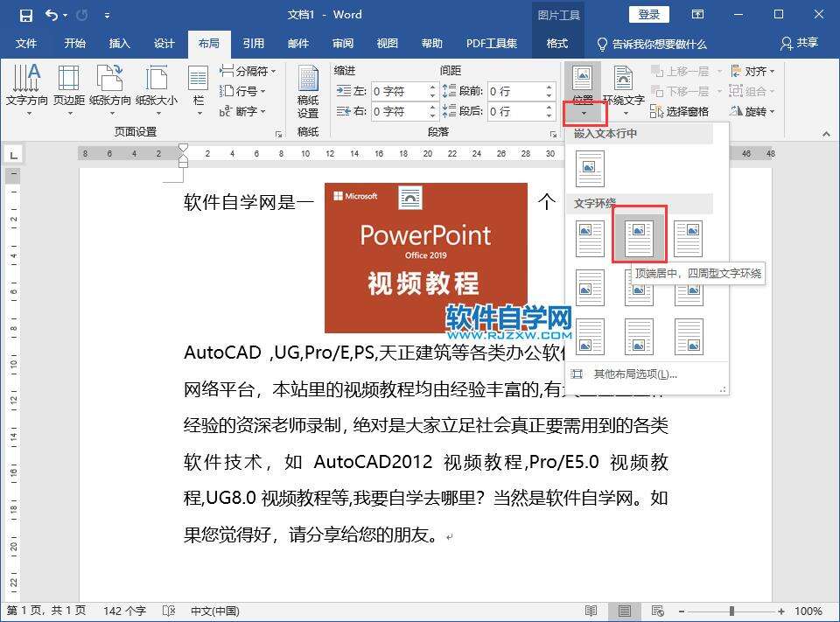This screenshot has width=840, height=622.
Task: Click the zoom out minus button
Action: click(682, 611)
